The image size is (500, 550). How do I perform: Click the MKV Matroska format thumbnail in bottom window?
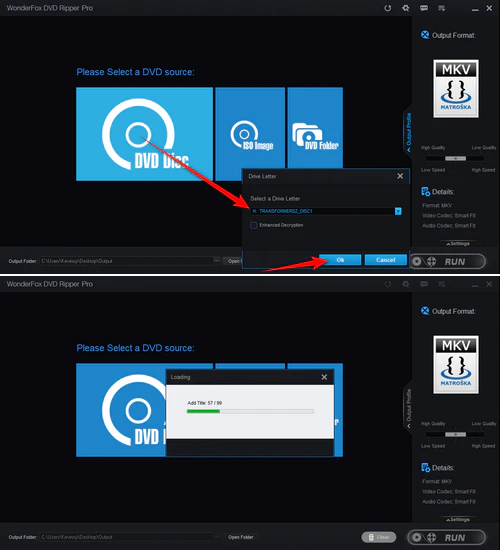pos(456,364)
